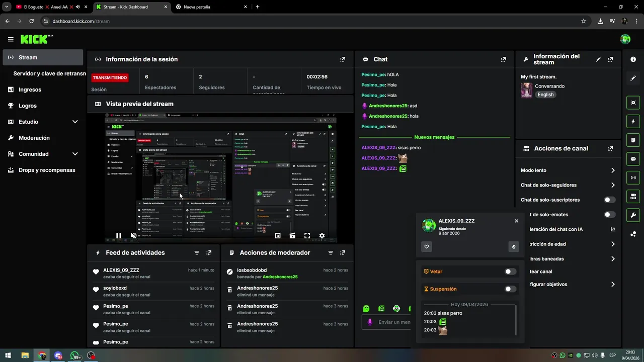Open the stream preview settings gear
Viewport: 644px width, 362px height.
(x=322, y=235)
